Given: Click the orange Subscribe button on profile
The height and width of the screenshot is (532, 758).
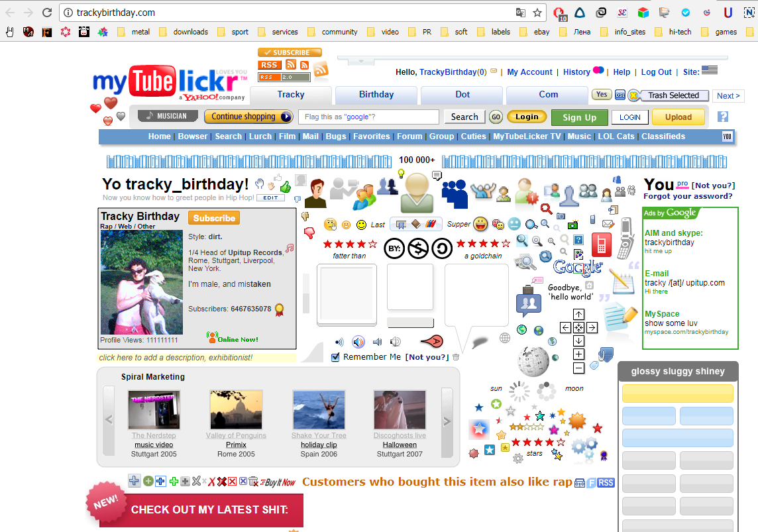Looking at the screenshot, I should (214, 218).
